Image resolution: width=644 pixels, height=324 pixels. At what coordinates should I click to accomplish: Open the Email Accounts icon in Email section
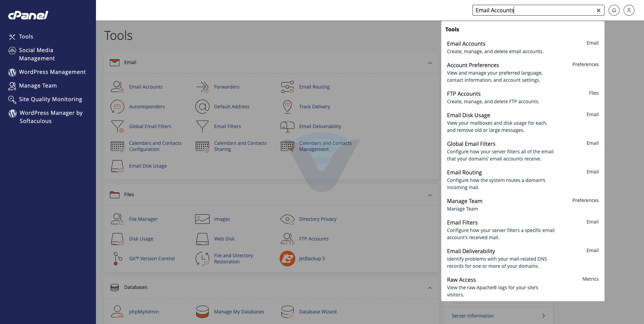tap(117, 87)
